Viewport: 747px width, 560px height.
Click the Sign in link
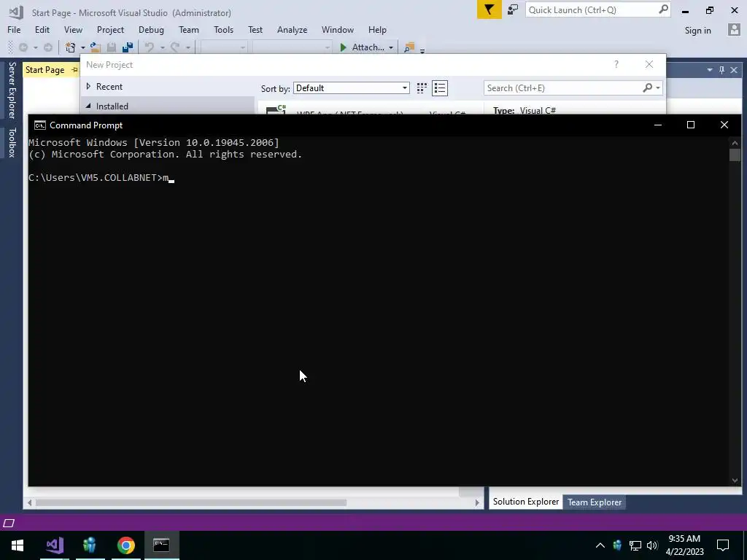point(697,31)
